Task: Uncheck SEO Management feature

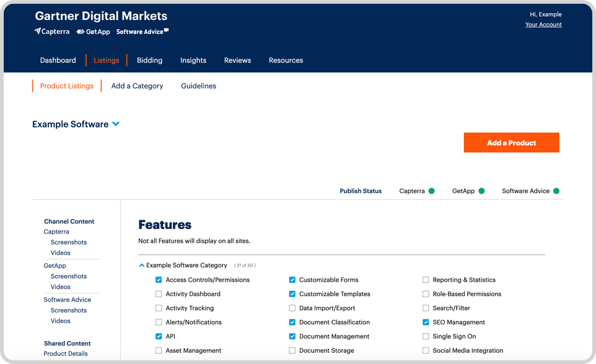Action: (x=426, y=322)
